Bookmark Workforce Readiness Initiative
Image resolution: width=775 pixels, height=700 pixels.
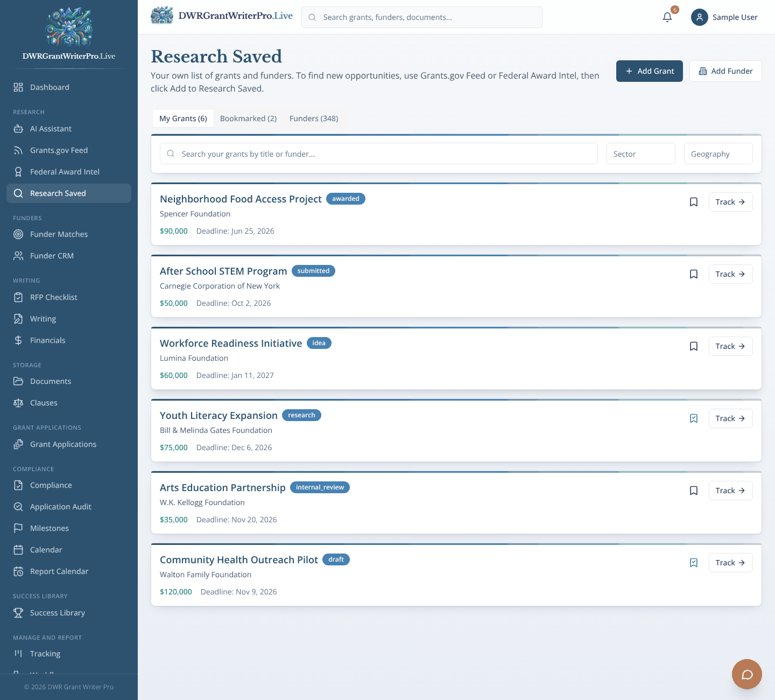(x=694, y=346)
